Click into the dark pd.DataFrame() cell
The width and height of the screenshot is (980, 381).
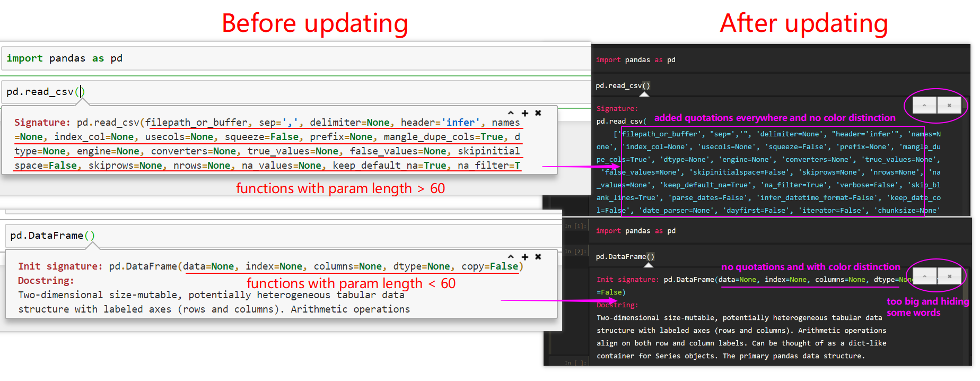[781, 256]
